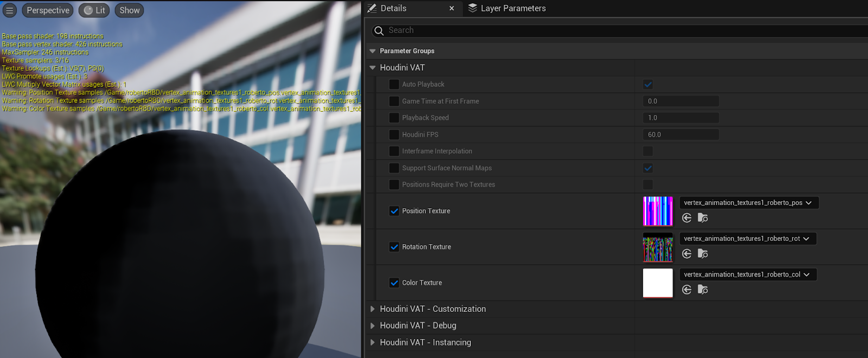Click the Layer Parameters stack icon
This screenshot has height=358, width=868.
tap(473, 8)
